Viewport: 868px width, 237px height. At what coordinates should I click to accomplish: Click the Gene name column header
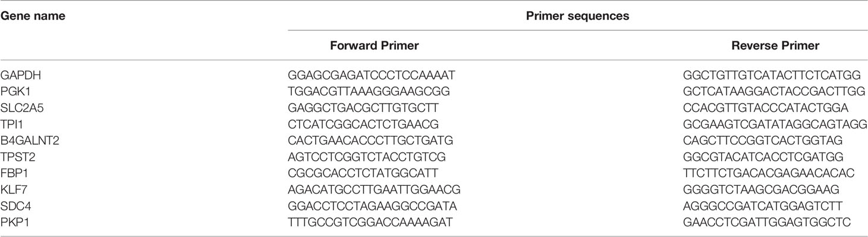(x=33, y=17)
